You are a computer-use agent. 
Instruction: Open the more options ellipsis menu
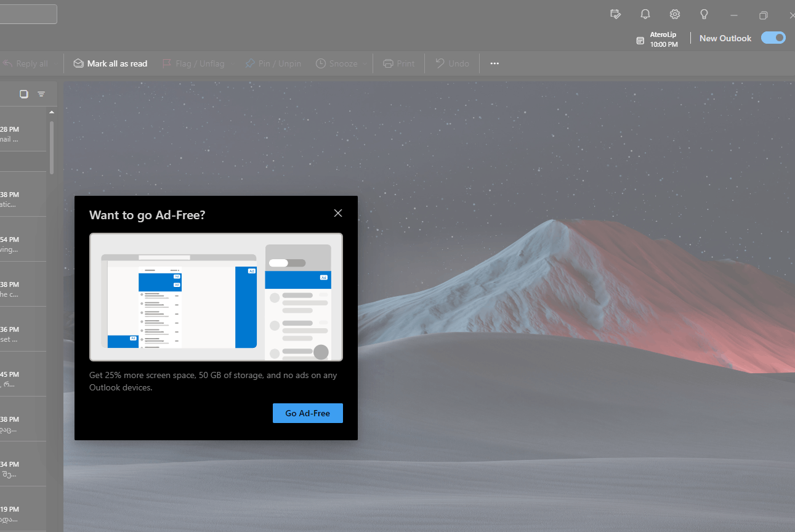click(494, 63)
